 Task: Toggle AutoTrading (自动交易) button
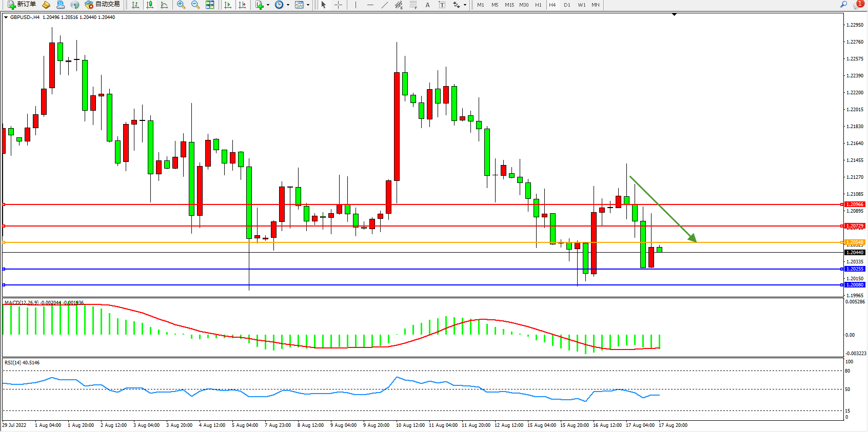[102, 5]
